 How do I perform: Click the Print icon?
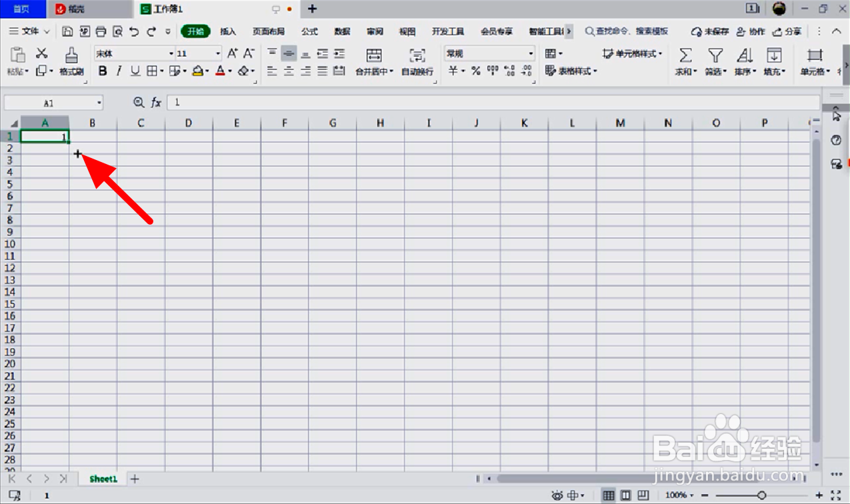click(101, 31)
